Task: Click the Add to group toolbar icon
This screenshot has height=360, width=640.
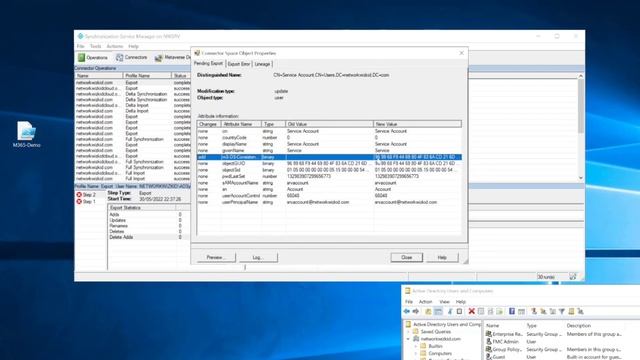Action: (x=581, y=311)
